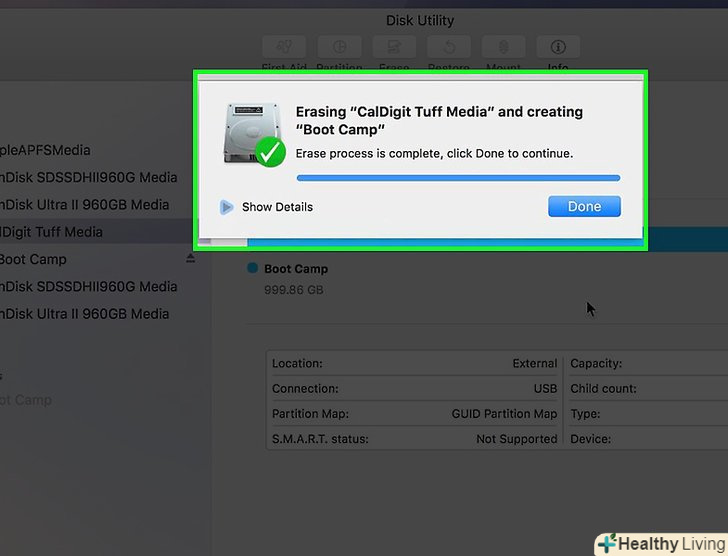Click the 'Erase process is complete' message
The image size is (728, 556).
pyautogui.click(x=435, y=154)
